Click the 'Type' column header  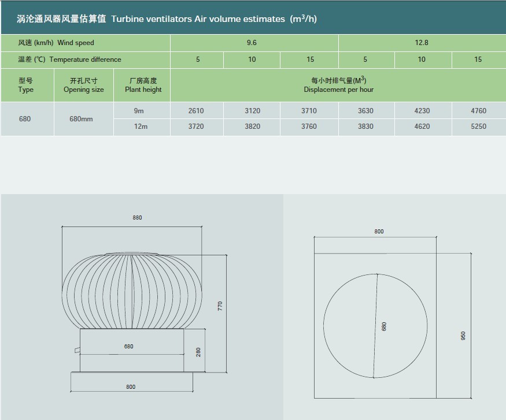tap(26, 85)
